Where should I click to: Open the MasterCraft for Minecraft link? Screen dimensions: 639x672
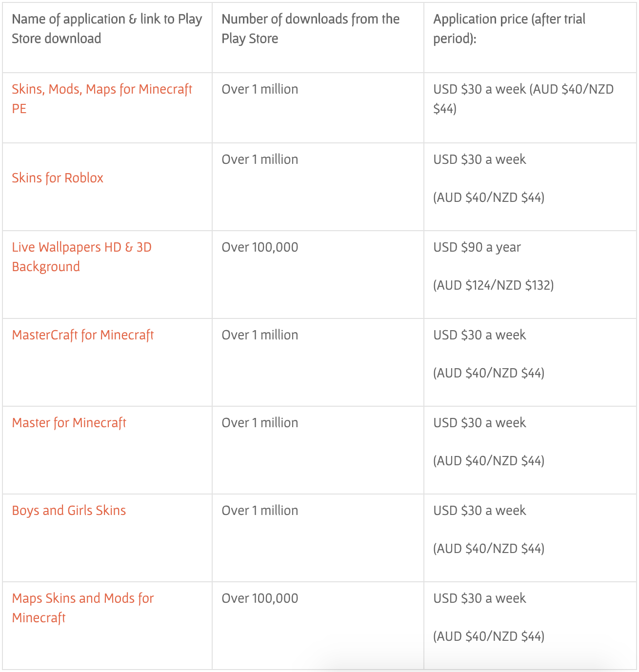83,335
